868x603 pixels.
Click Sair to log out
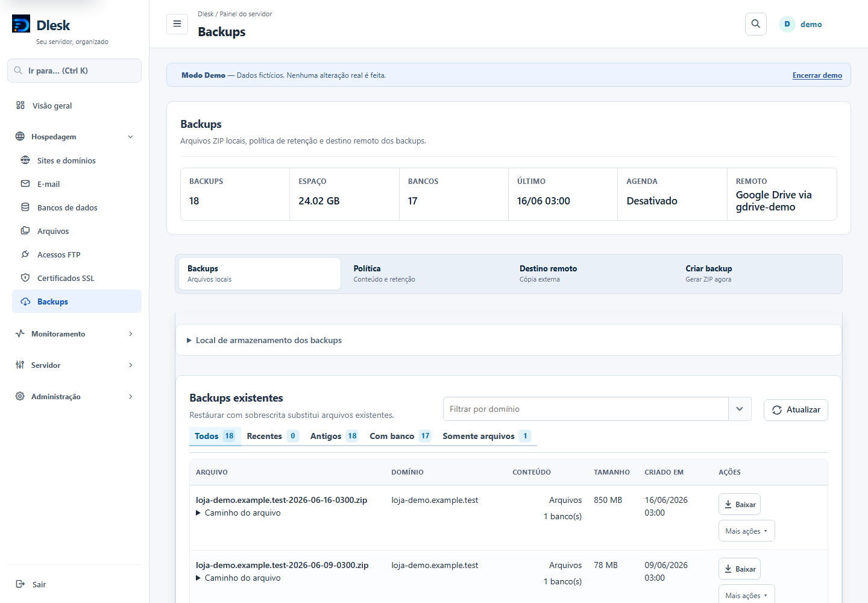[x=74, y=584]
